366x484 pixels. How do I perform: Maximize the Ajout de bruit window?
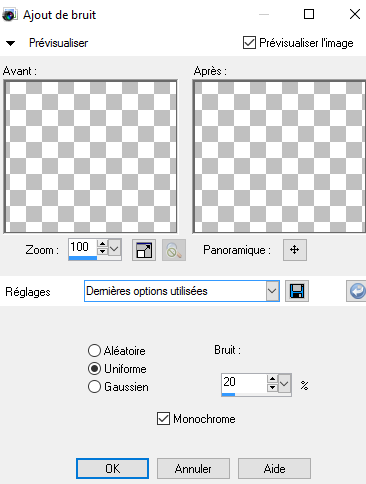tap(309, 14)
